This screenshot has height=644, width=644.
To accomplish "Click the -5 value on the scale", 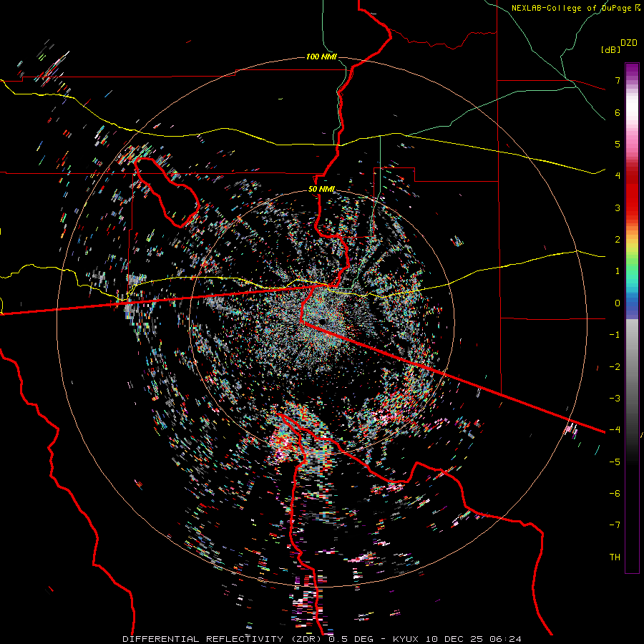I will pyautogui.click(x=615, y=462).
